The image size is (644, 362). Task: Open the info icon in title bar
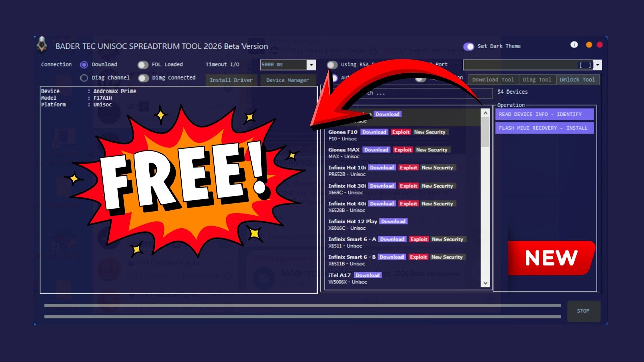point(574,45)
